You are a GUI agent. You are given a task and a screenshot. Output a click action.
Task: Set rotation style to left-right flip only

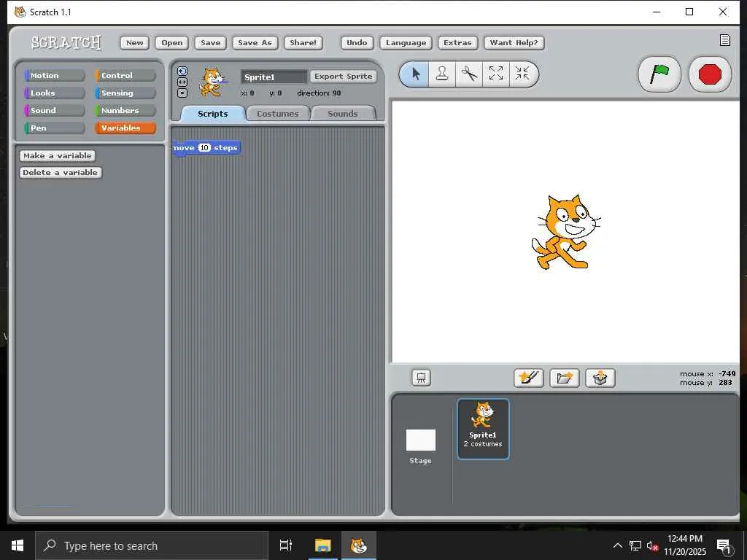[x=182, y=82]
